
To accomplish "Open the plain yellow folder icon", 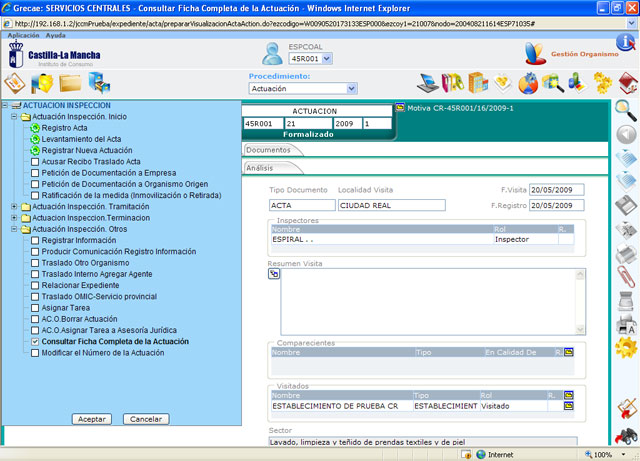I will click(70, 83).
